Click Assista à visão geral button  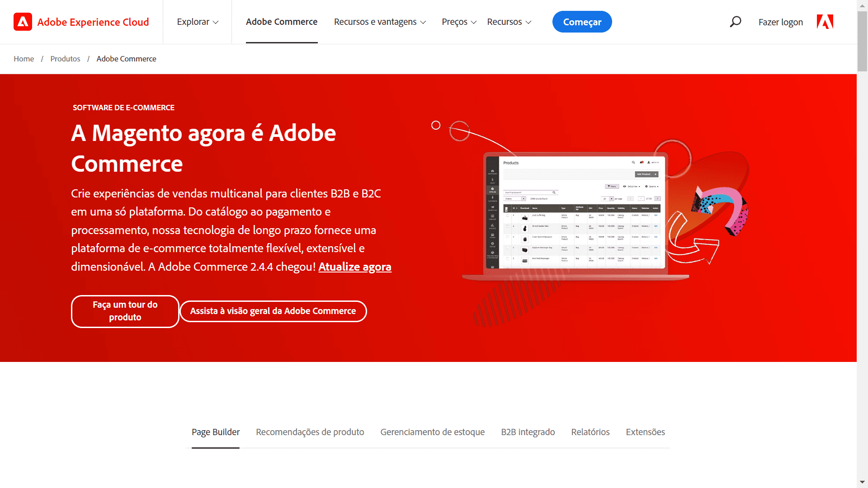[x=273, y=311]
